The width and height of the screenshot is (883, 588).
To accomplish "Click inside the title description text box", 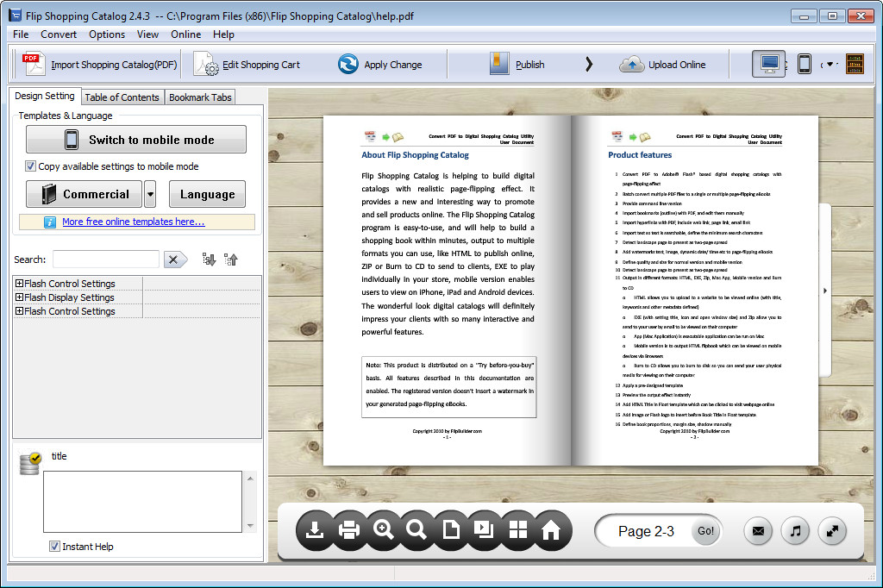I will (x=142, y=502).
